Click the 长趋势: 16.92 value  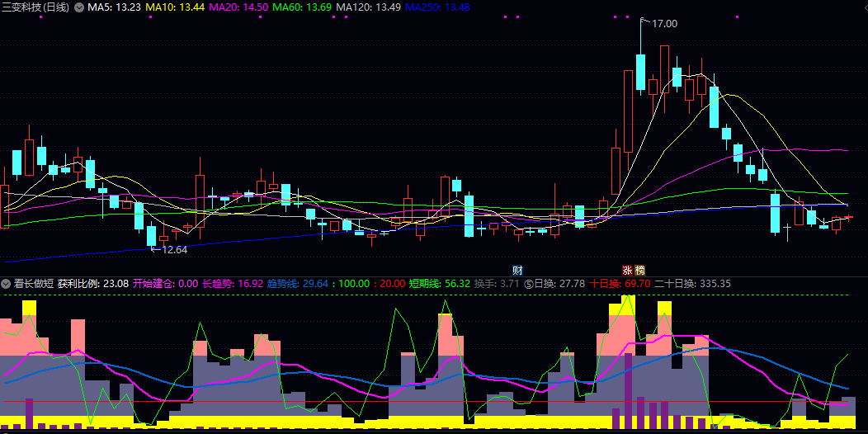233,284
